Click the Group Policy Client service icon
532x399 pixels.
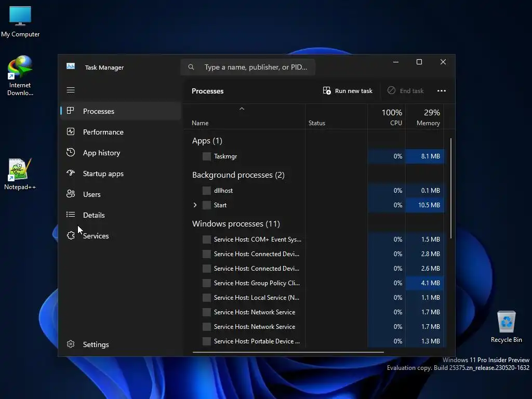coord(206,283)
